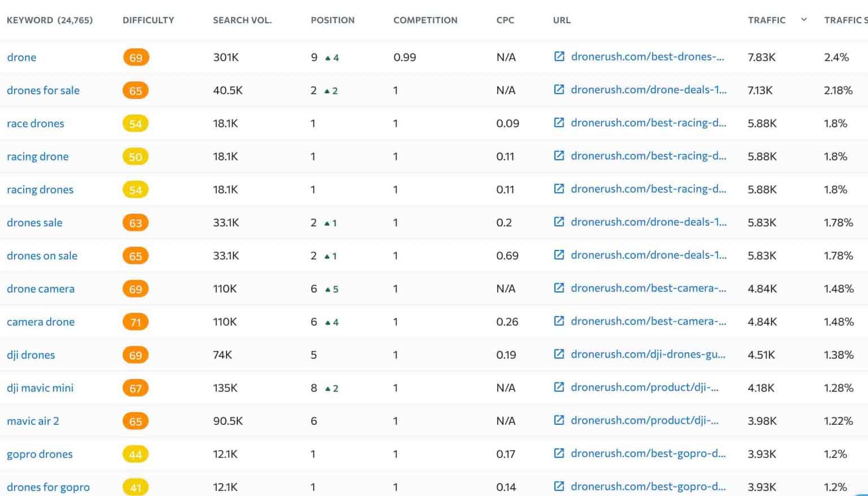Open external link icon for gopro drones row

(559, 453)
